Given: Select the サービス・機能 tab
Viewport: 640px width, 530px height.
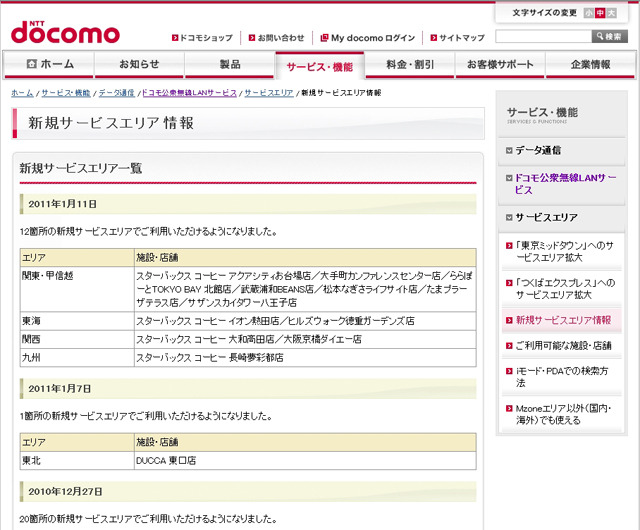Looking at the screenshot, I should [x=320, y=66].
